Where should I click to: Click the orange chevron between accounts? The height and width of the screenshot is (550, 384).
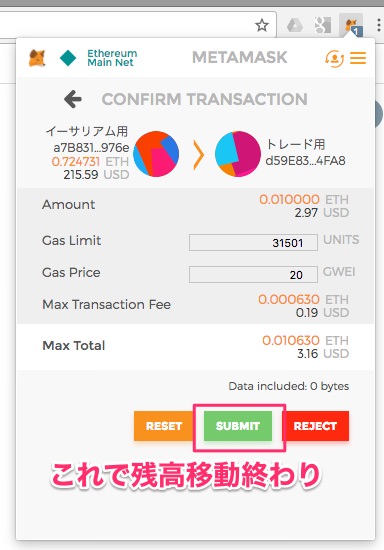[x=198, y=154]
